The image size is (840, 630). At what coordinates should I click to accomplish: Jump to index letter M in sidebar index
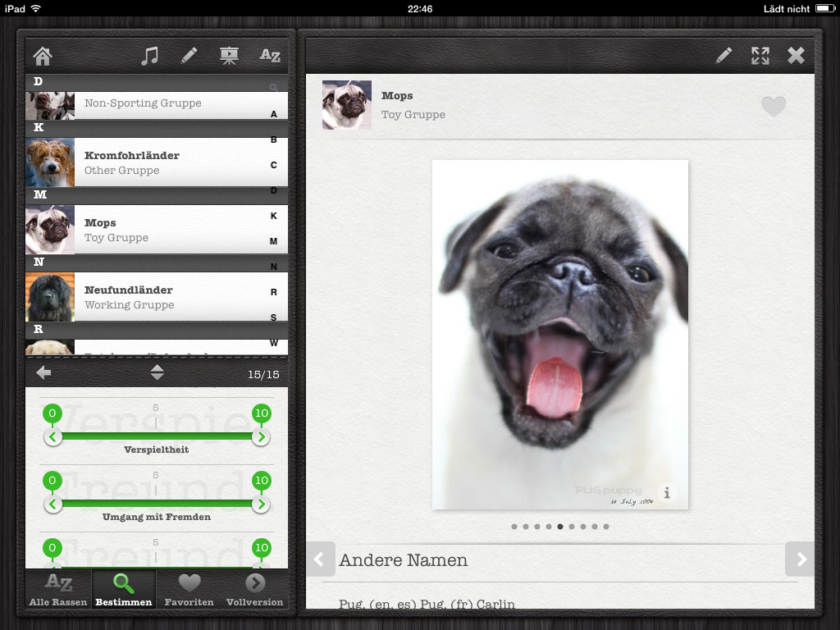[274, 242]
